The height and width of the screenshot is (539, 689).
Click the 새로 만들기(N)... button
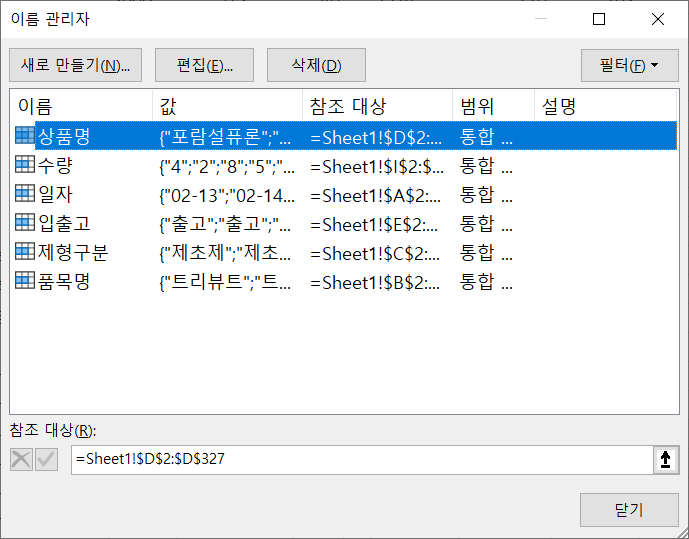[x=76, y=65]
